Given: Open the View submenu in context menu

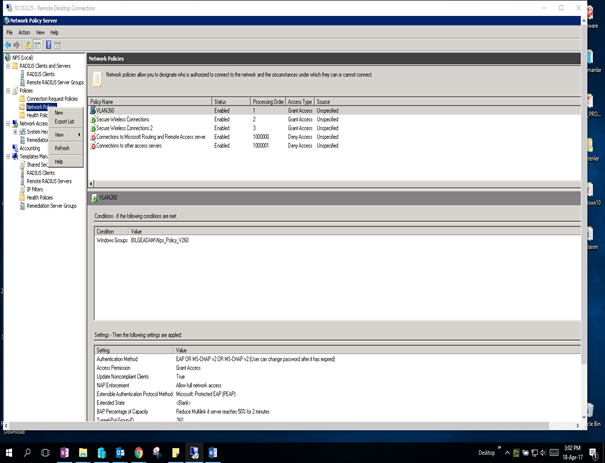Looking at the screenshot, I should click(x=66, y=135).
